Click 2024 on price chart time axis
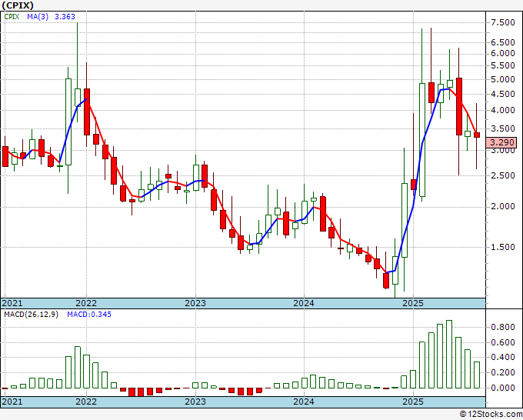 click(x=304, y=303)
